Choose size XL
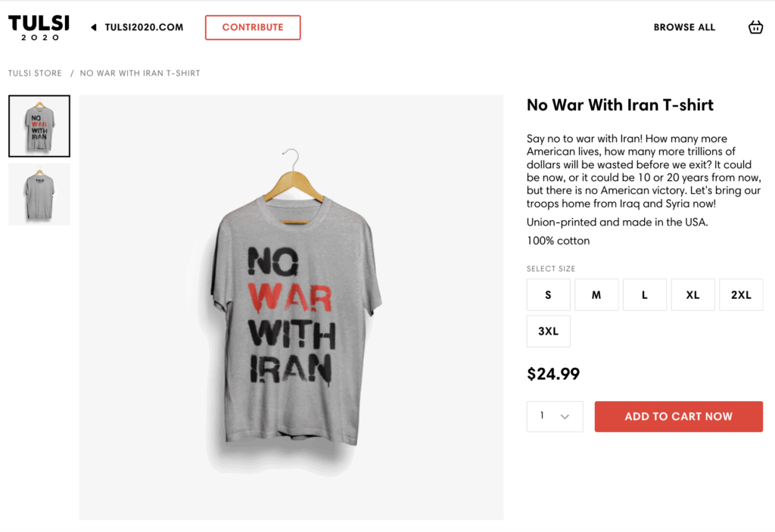Viewport: 775px width, 532px height. tap(693, 295)
